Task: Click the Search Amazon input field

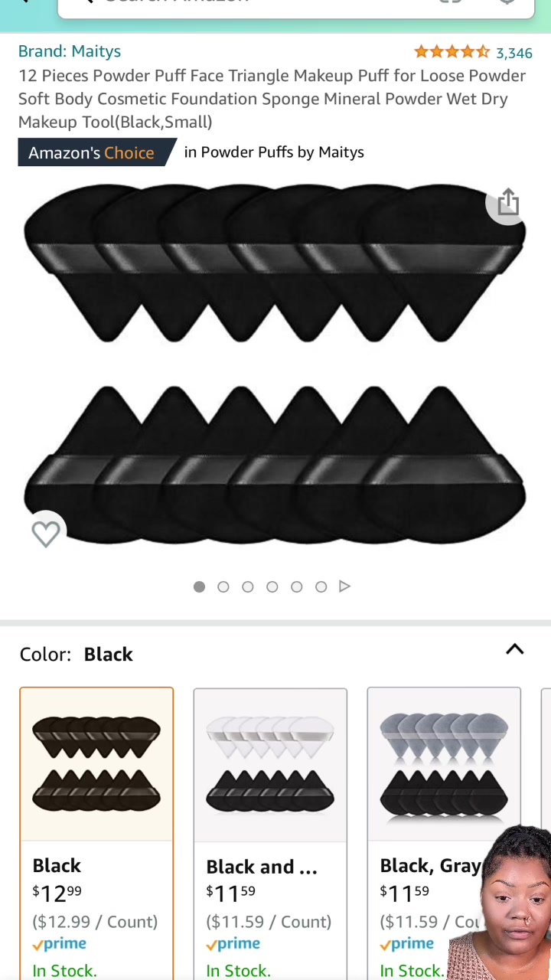Action: pos(296,4)
